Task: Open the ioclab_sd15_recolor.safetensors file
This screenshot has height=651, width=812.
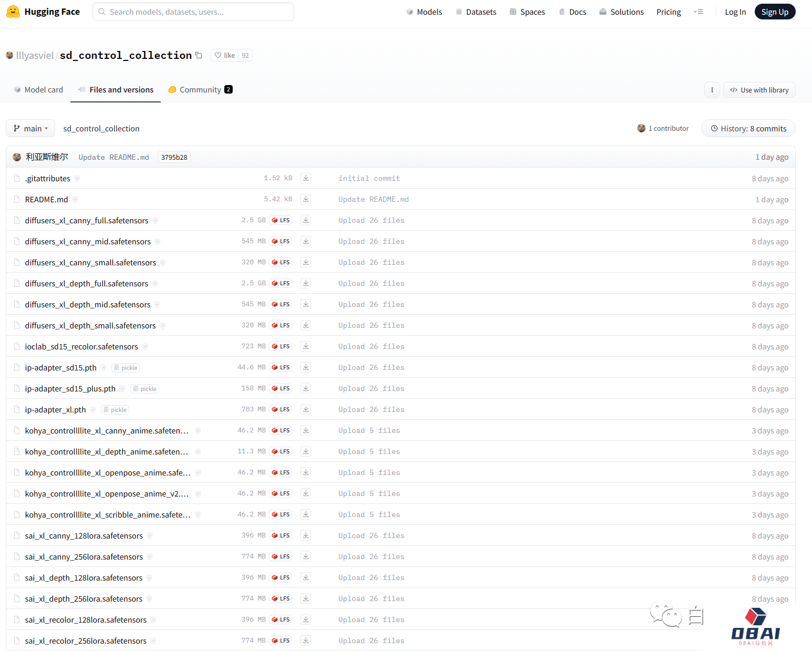Action: click(x=81, y=347)
